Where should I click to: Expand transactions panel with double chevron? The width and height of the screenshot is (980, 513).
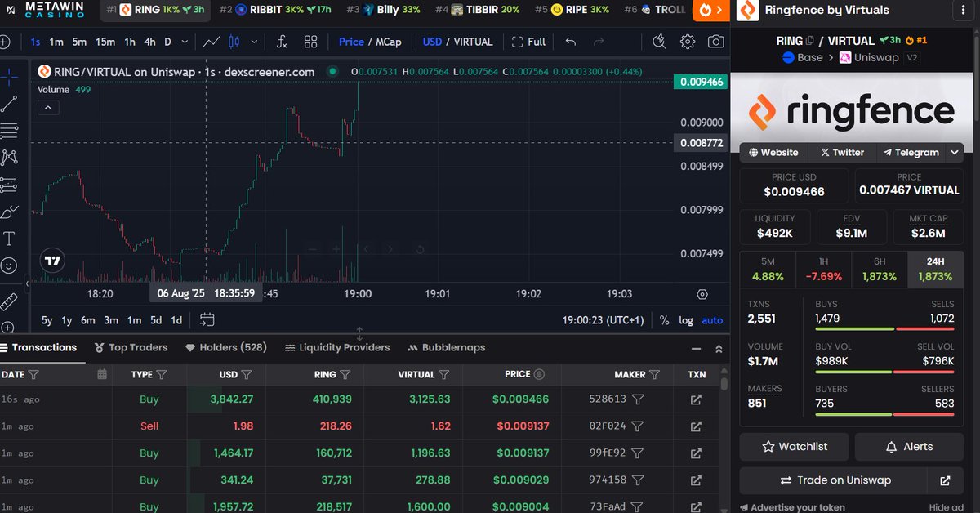pyautogui.click(x=719, y=348)
